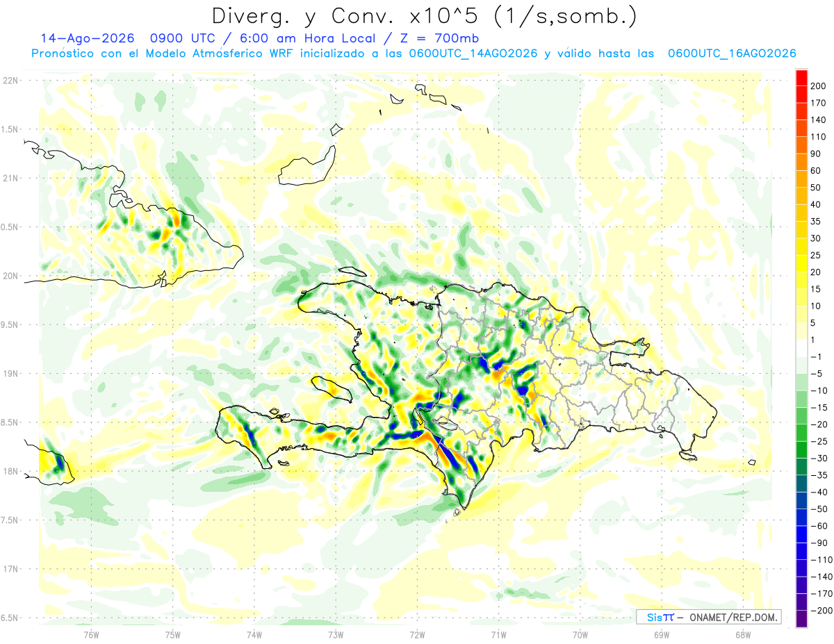This screenshot has height=644, width=834.
Task: Click the "22N" latitude label
Action: click(x=10, y=81)
